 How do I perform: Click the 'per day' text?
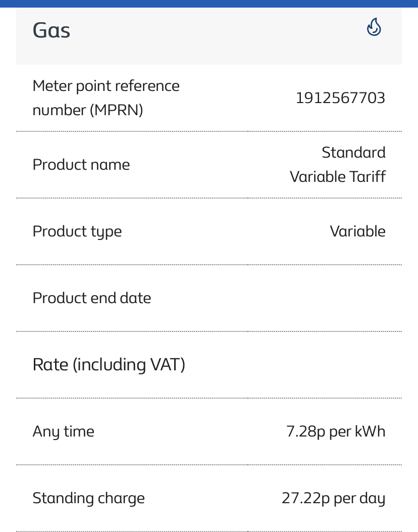tap(360, 498)
